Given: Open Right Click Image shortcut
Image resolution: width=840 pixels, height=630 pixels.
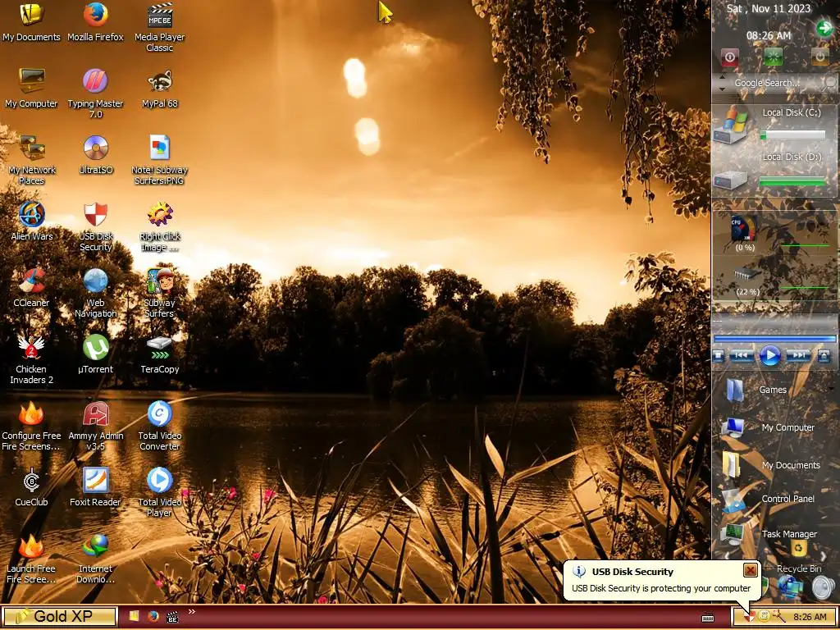Looking at the screenshot, I should pos(160,226).
